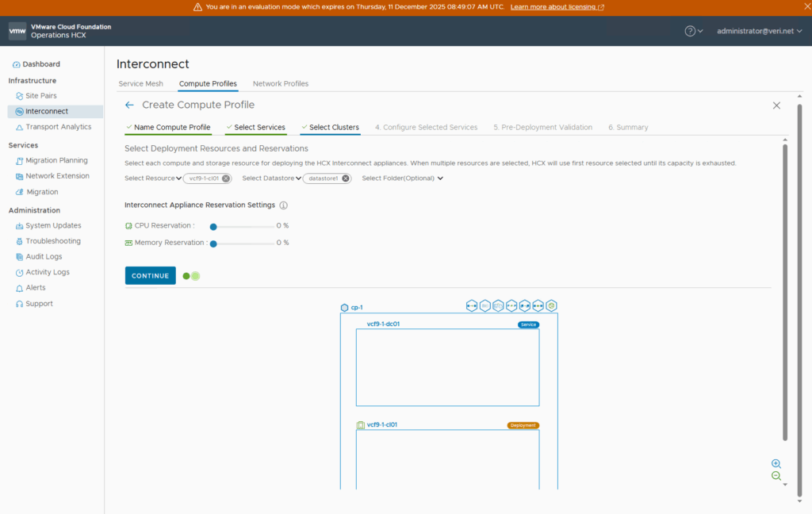
Task: Remove the vcf9-1-cl01 resource chip
Action: (226, 178)
